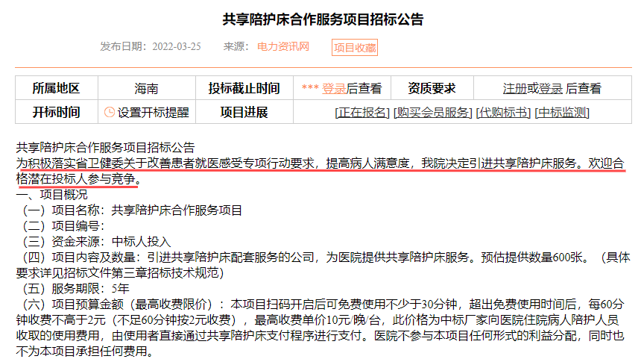This screenshot has height=359, width=644.
Task: Open the 电力资讯网 source link
Action: click(x=282, y=46)
